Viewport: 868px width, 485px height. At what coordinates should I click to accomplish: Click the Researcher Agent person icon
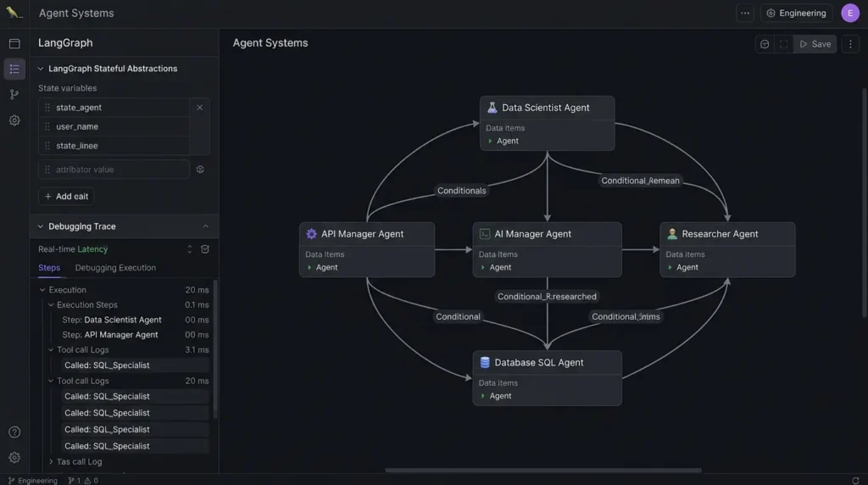click(x=671, y=234)
